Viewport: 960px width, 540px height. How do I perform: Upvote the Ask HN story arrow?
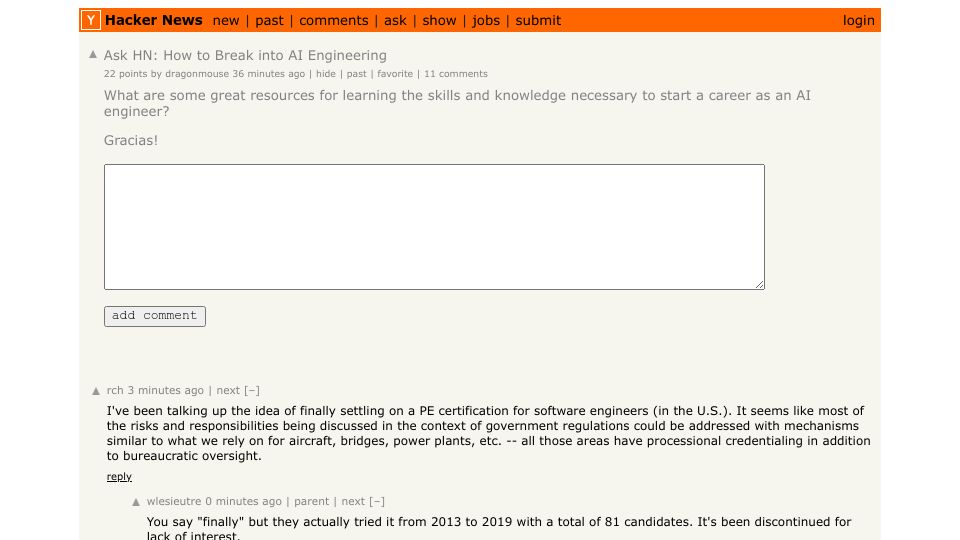[93, 54]
